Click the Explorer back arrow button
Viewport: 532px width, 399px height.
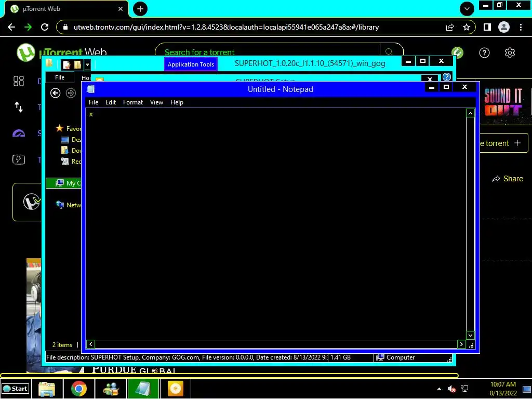[55, 93]
